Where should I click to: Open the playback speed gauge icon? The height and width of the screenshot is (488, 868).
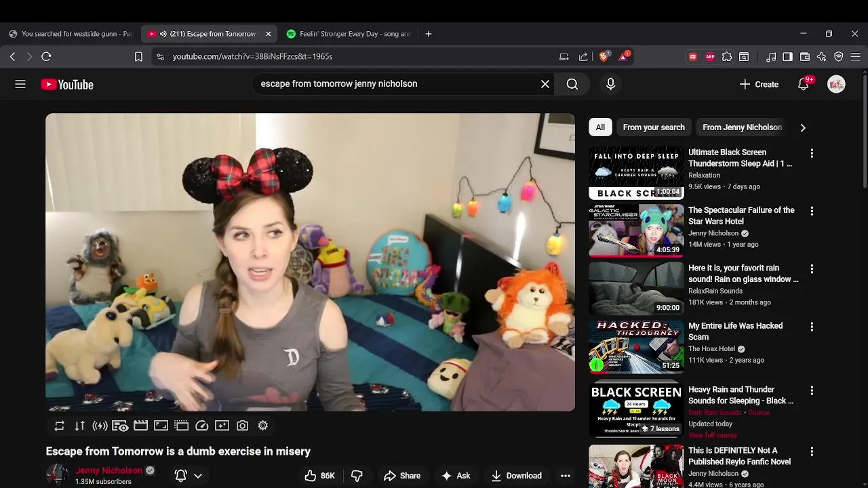(201, 426)
